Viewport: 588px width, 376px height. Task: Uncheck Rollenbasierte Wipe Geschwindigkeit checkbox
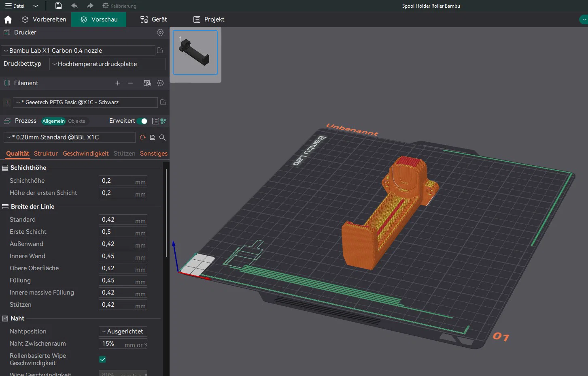102,359
